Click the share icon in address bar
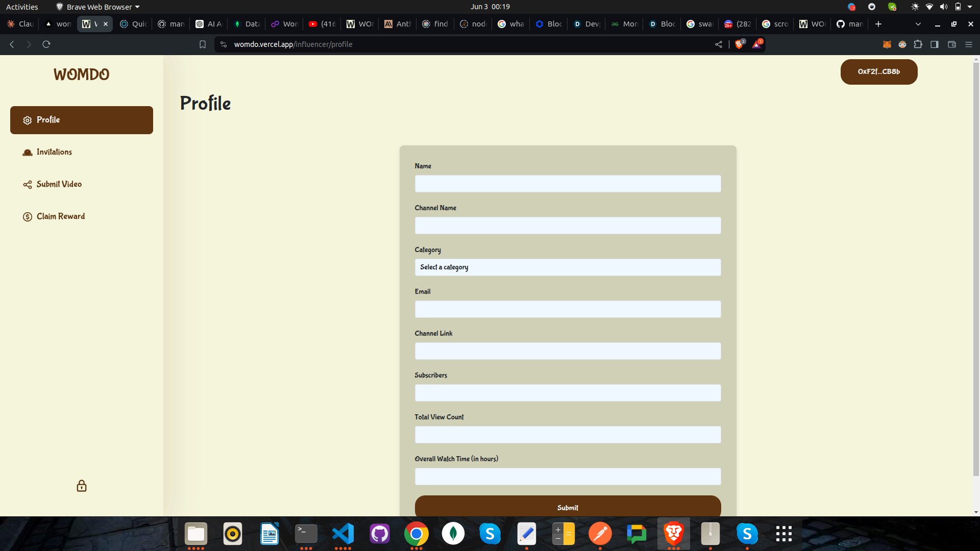980x551 pixels. click(x=719, y=44)
